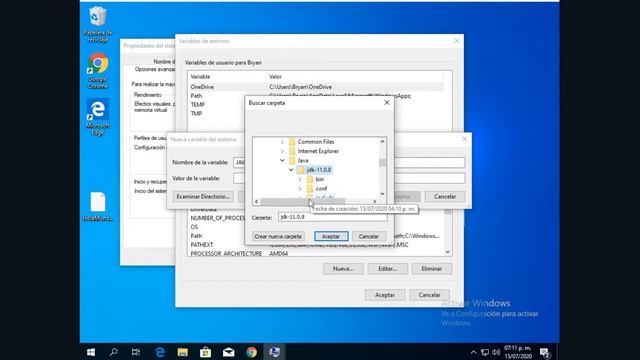Select the Internet Explorer folder

click(318, 151)
